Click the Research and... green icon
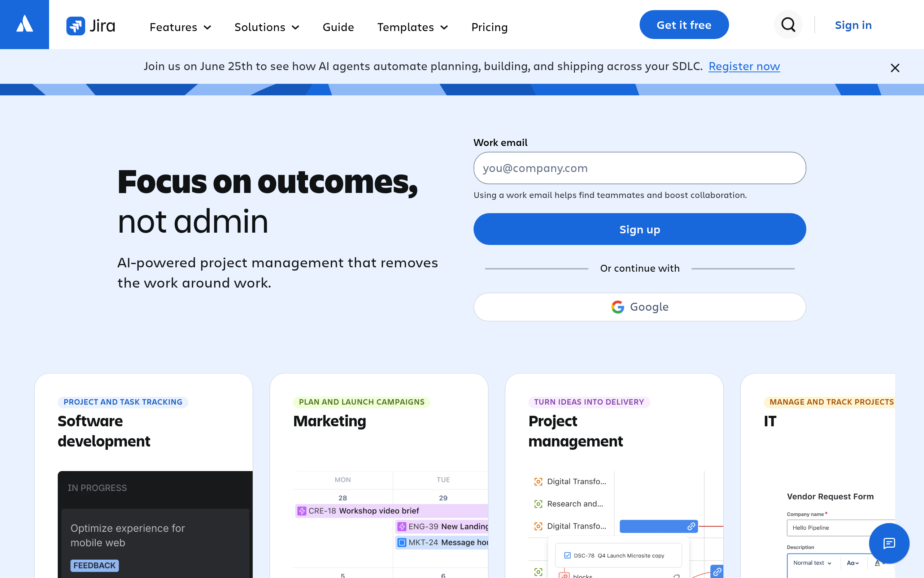This screenshot has height=578, width=924. click(x=538, y=504)
